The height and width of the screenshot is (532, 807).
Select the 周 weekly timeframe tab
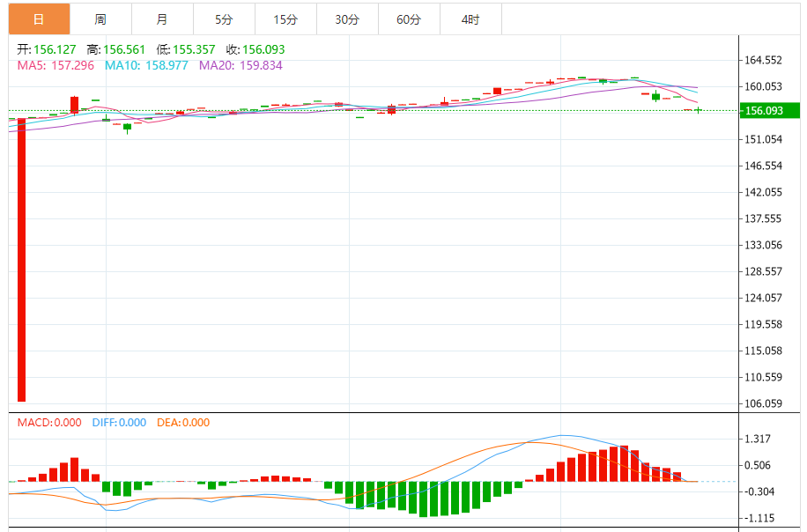click(100, 19)
